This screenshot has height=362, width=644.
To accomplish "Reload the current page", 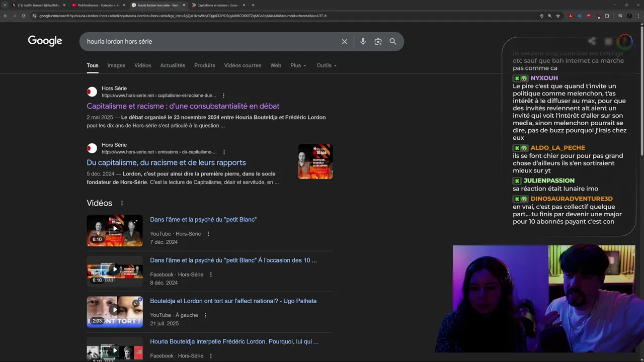I will coord(23,16).
